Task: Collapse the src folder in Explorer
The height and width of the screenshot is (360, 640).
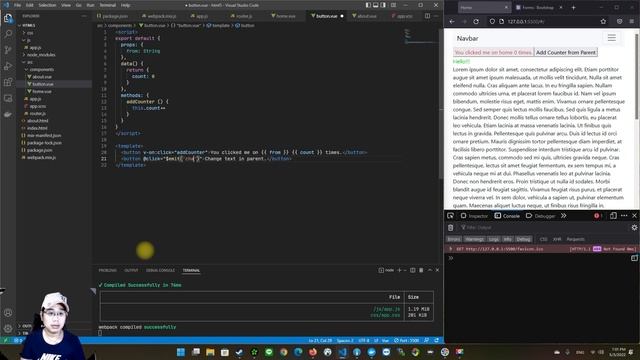Action: pos(30,62)
